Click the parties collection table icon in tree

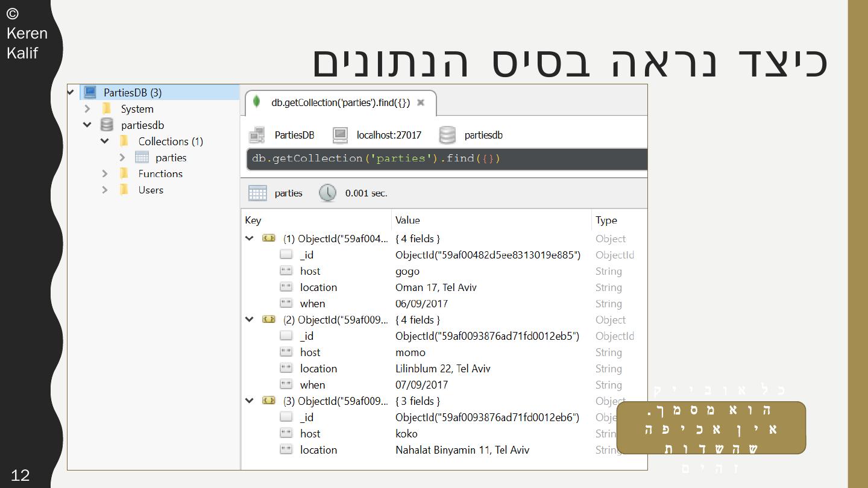(x=142, y=157)
